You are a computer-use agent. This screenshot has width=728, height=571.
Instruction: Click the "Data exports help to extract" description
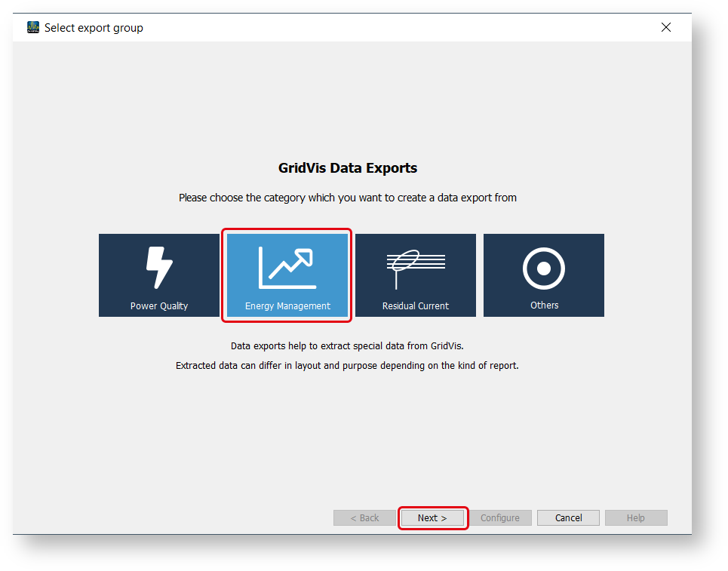pyautogui.click(x=348, y=346)
